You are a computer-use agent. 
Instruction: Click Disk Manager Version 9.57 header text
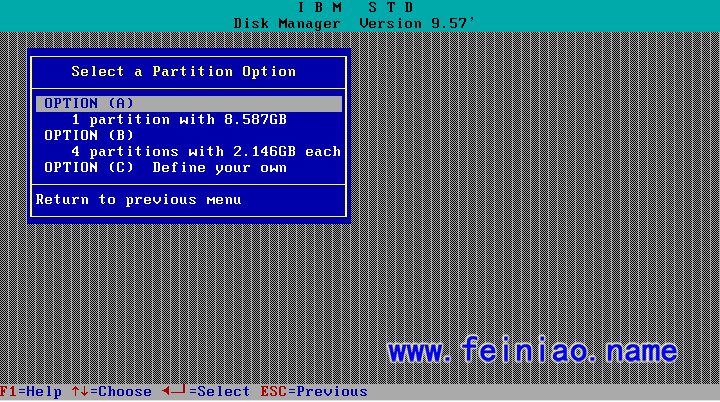(354, 23)
